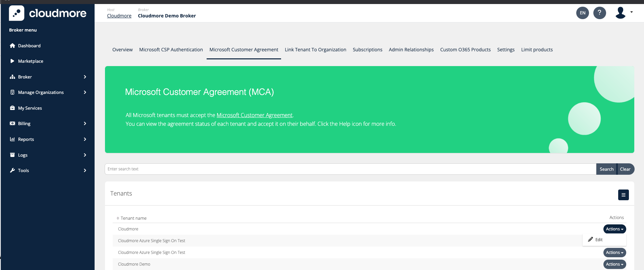The image size is (644, 270).
Task: Click the Dashboard home icon
Action: click(x=12, y=46)
